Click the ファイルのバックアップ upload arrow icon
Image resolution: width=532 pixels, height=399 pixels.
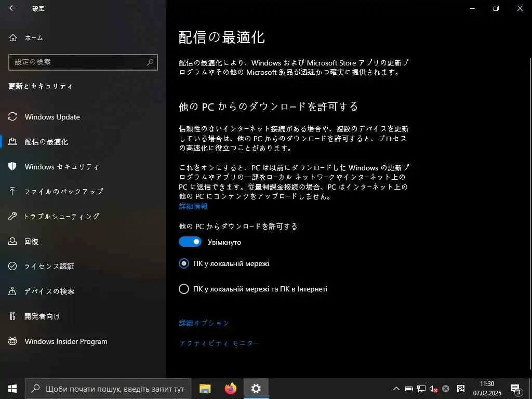12,191
